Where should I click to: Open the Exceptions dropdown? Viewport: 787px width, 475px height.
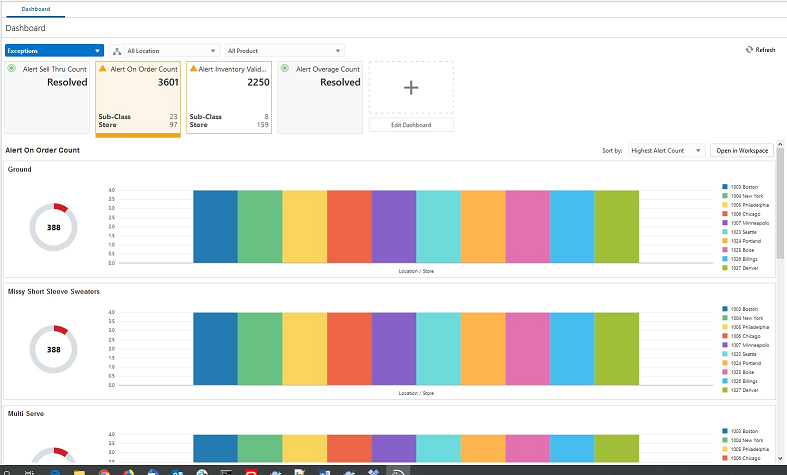coord(54,51)
